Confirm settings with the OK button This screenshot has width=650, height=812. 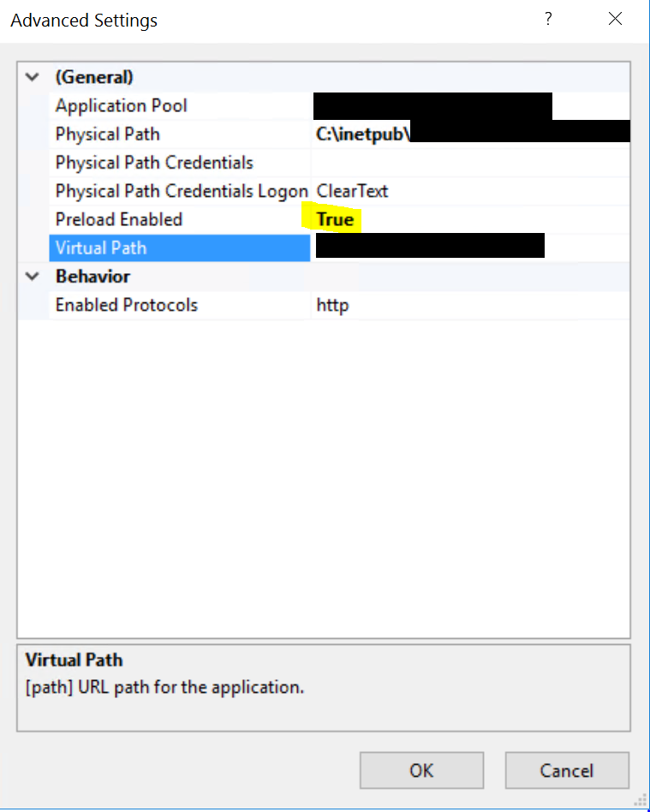pyautogui.click(x=421, y=771)
